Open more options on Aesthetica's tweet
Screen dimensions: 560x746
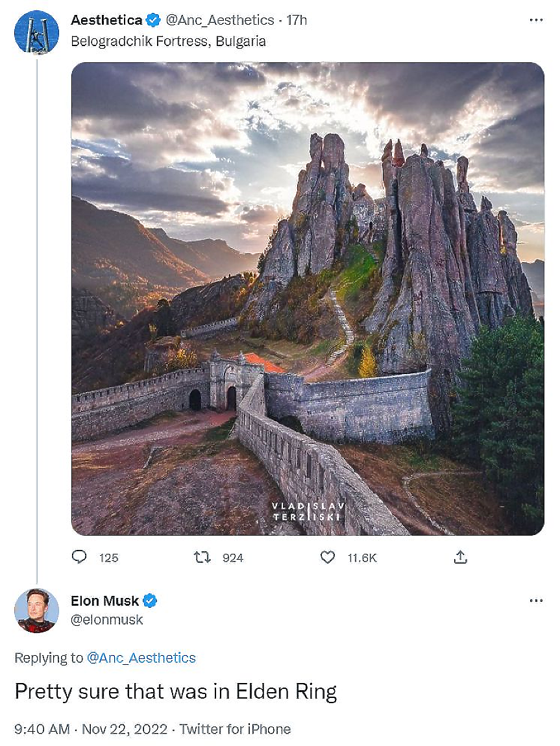[535, 21]
